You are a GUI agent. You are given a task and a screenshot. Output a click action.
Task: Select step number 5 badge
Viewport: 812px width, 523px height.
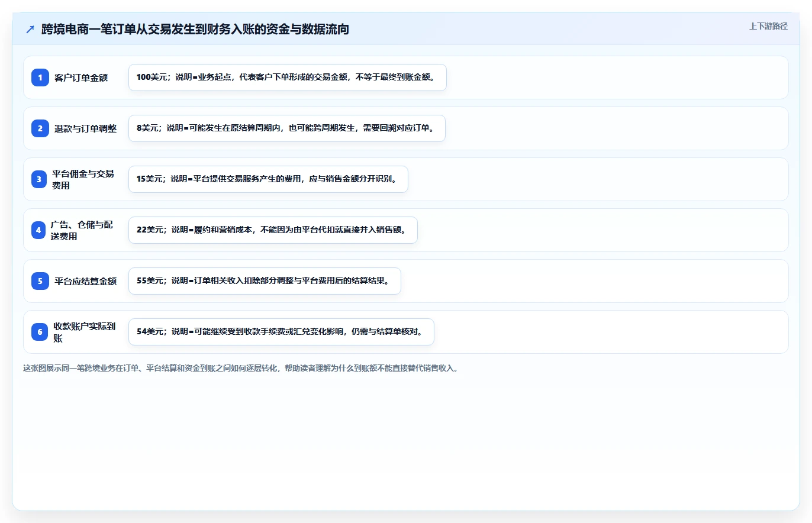(40, 280)
